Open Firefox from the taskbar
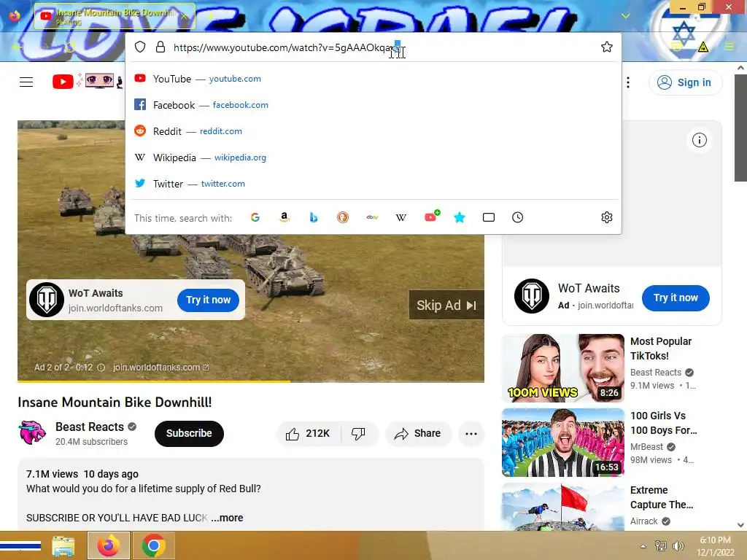747x560 pixels. [108, 545]
